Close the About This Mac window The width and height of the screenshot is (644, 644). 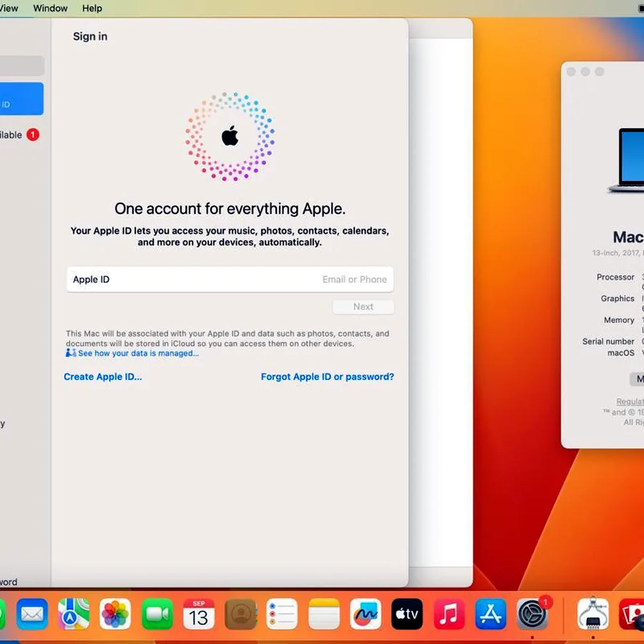coord(571,72)
